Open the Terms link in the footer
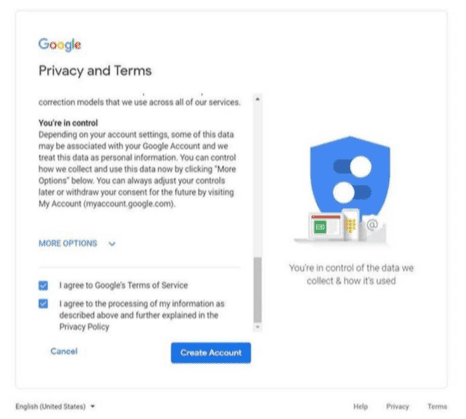The width and height of the screenshot is (466, 419). pos(437,406)
